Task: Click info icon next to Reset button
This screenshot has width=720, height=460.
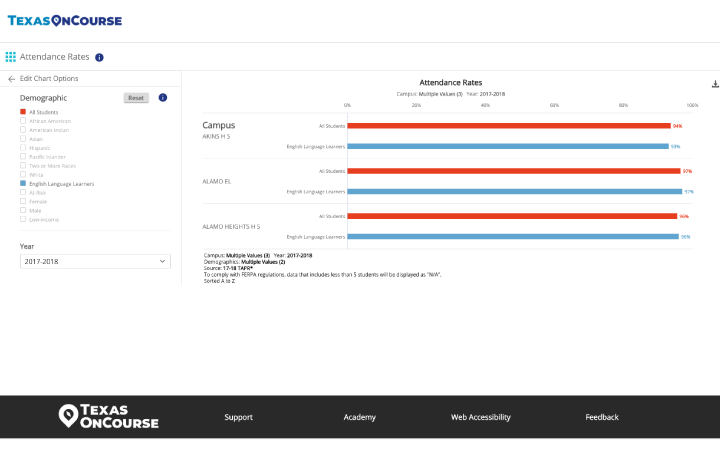Action: point(162,98)
